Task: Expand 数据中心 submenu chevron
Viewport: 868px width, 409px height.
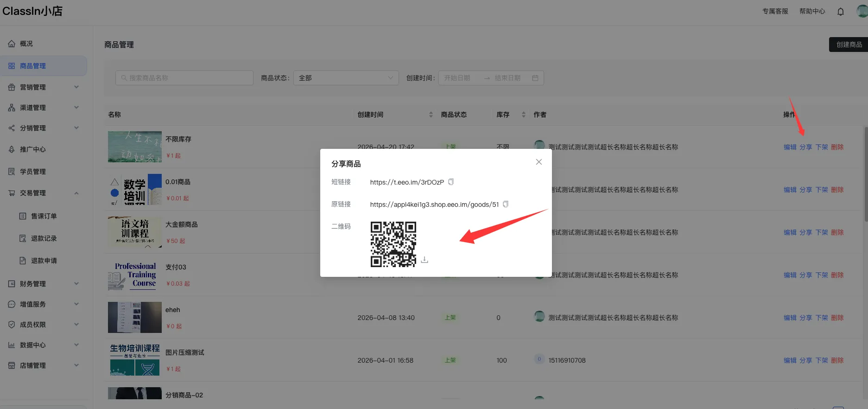Action: 76,345
